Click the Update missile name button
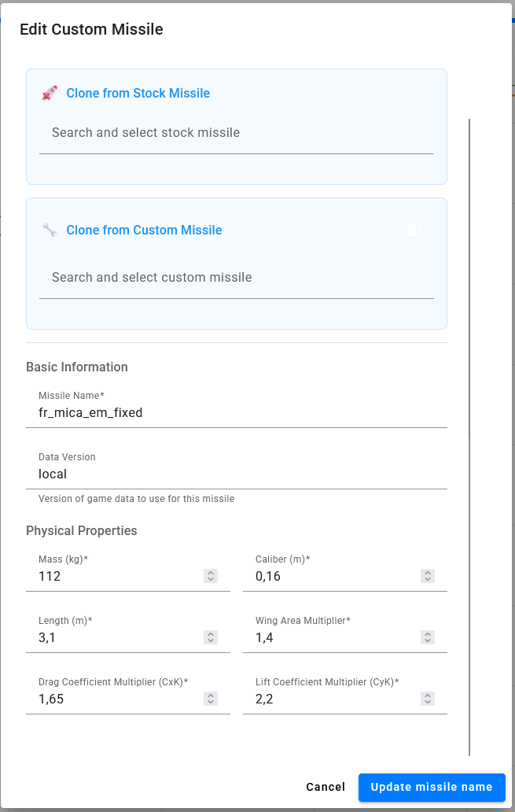515x812 pixels. pyautogui.click(x=432, y=787)
